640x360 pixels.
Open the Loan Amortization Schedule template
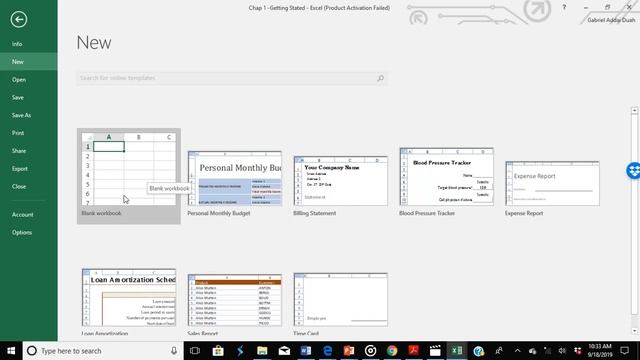(129, 297)
